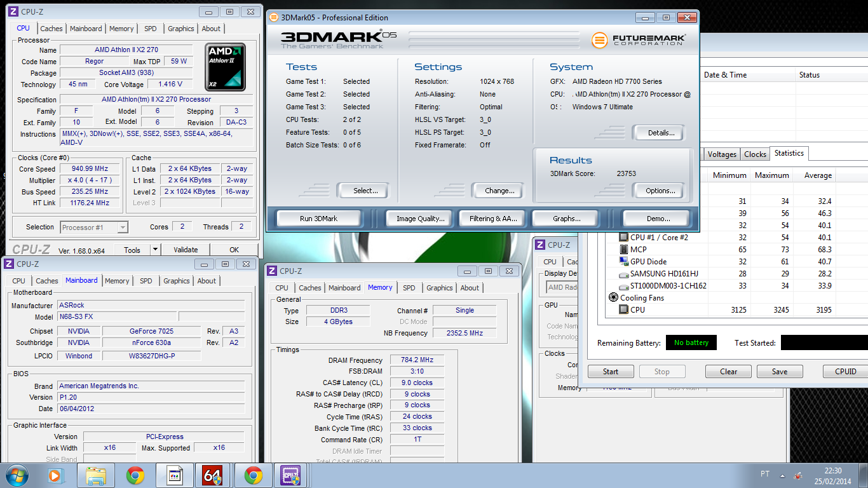Click the CPU #1 / Core #2 chip icon
The height and width of the screenshot is (488, 868).
(x=624, y=237)
